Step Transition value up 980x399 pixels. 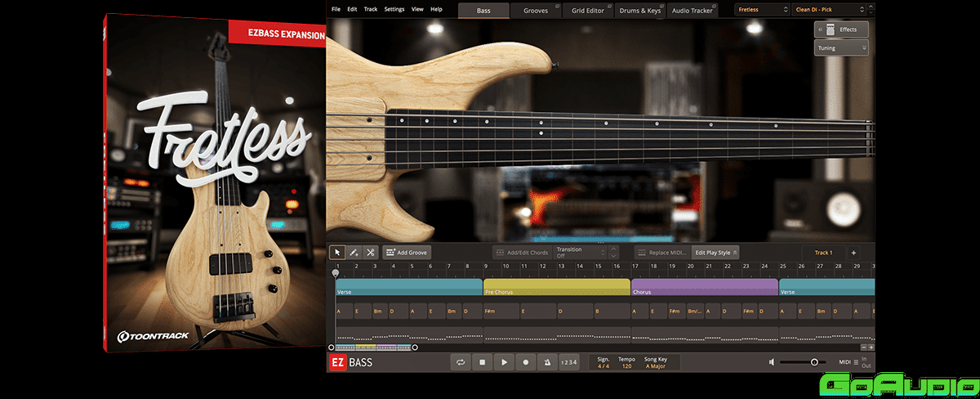coord(614,249)
